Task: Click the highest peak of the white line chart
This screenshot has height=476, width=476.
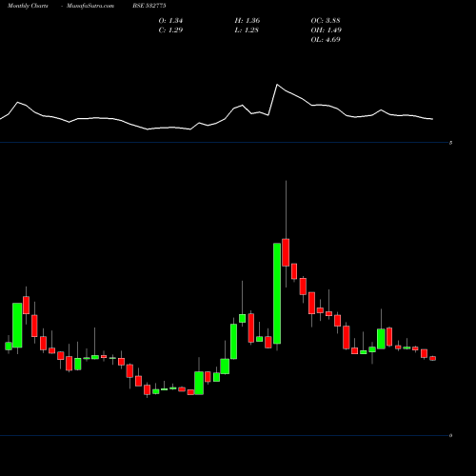Action: (x=277, y=85)
